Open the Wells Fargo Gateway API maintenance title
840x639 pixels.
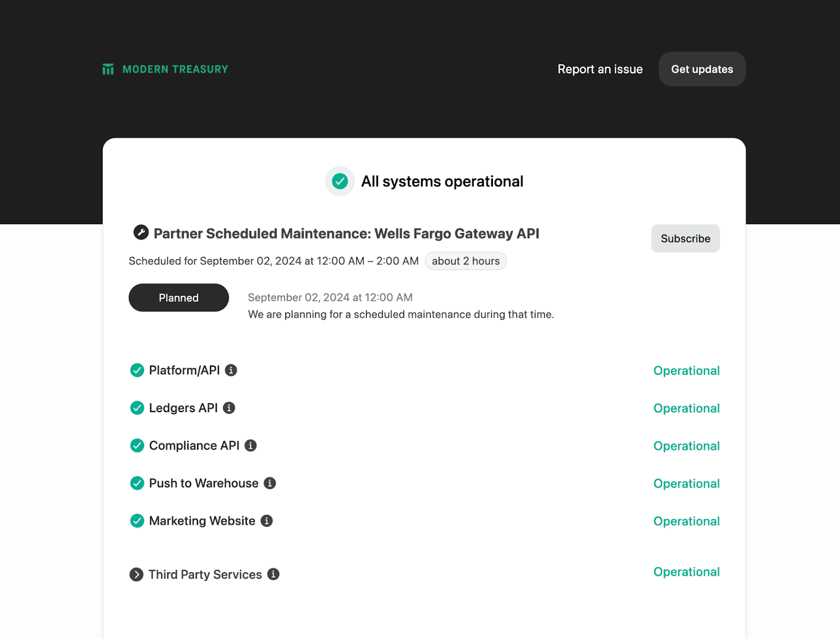(346, 234)
